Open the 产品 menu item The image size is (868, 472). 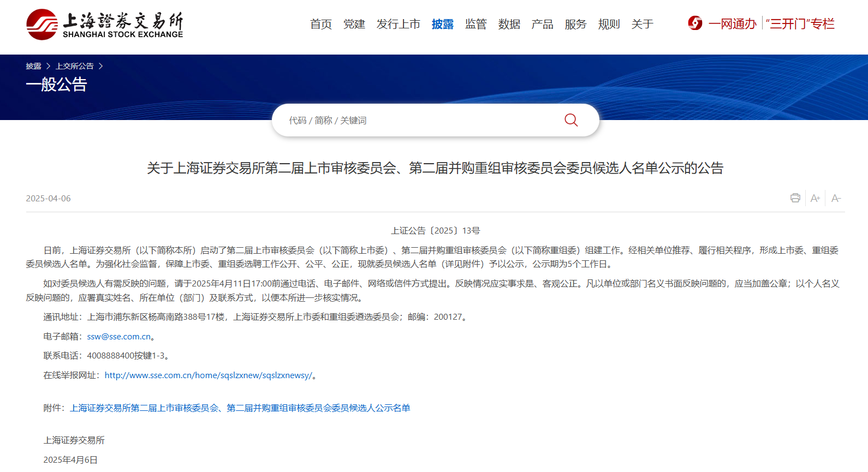click(543, 24)
